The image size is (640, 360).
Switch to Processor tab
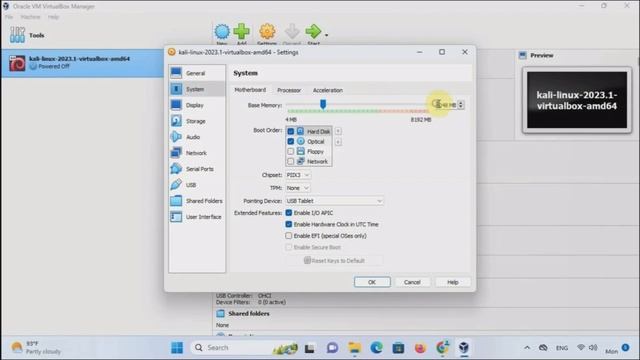coord(289,90)
